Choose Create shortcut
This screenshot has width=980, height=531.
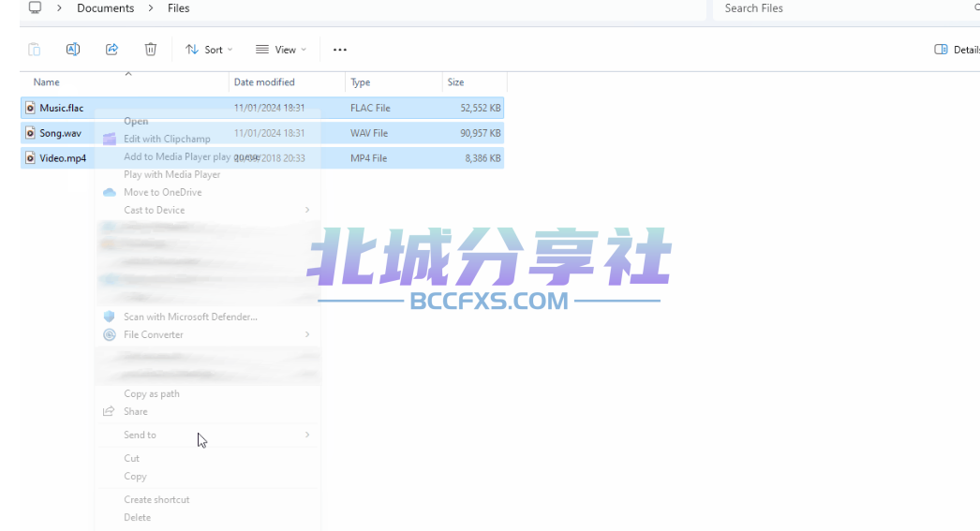coord(207,500)
